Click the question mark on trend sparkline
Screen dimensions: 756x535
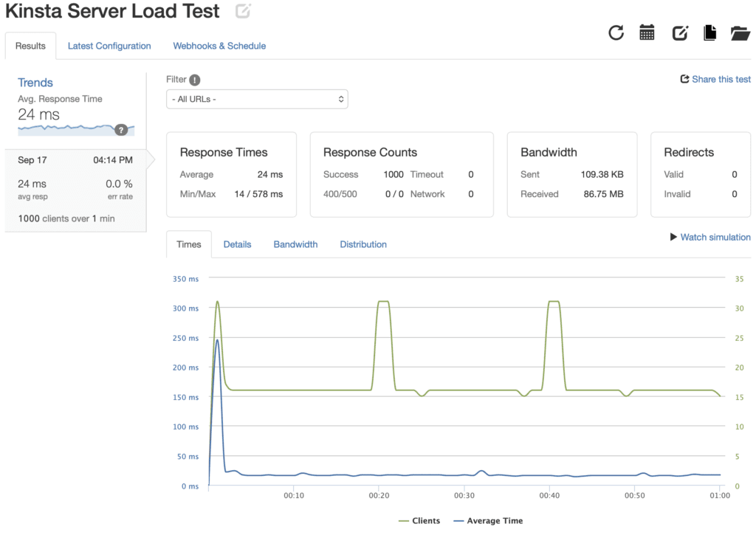coord(121,130)
